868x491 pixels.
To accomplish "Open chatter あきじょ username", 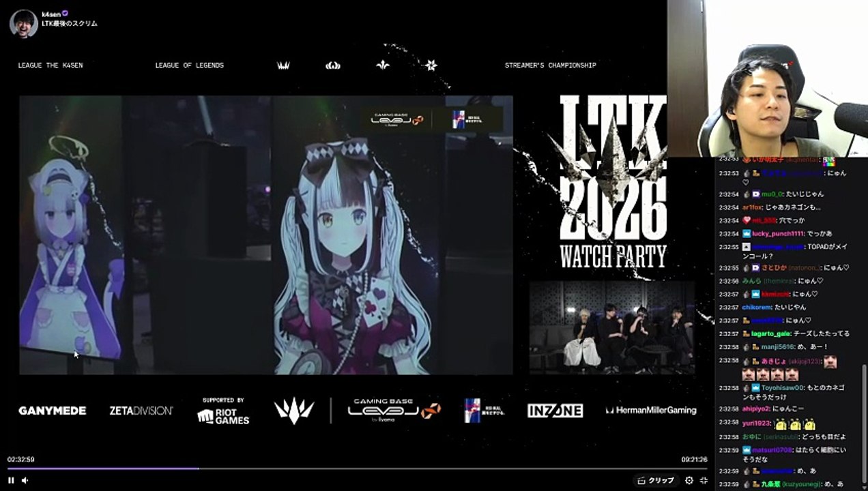I will point(773,361).
